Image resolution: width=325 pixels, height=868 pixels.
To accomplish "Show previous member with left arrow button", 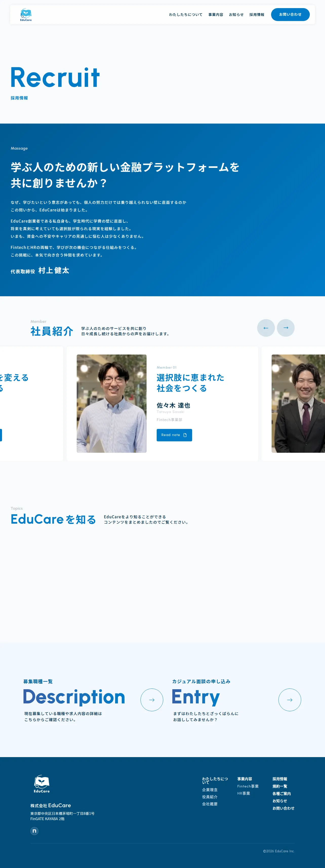I will click(x=266, y=328).
